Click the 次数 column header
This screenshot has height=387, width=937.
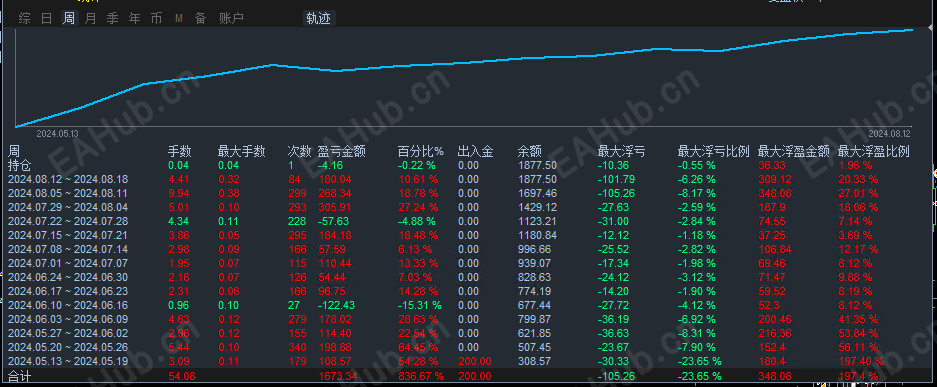299,152
